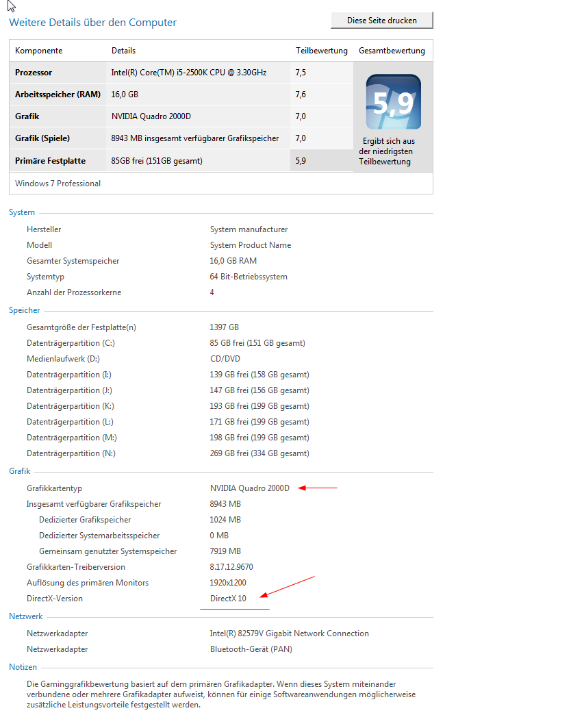Click the 'Speicher' section heading
Image resolution: width=571 pixels, height=728 pixels.
click(24, 310)
